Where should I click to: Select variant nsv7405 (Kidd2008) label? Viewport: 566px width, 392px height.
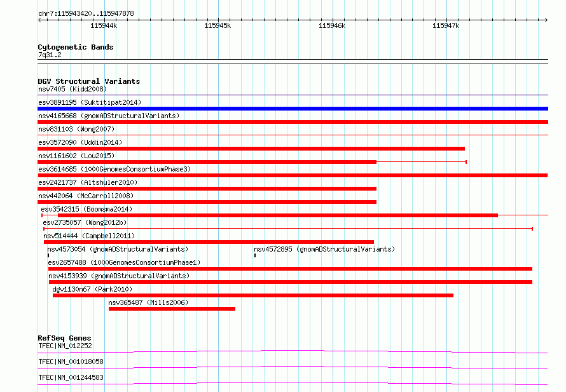(72, 89)
